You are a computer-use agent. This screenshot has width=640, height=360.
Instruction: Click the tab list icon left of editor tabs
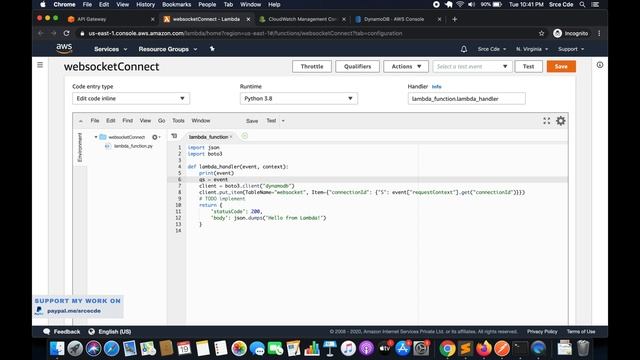pyautogui.click(x=174, y=136)
